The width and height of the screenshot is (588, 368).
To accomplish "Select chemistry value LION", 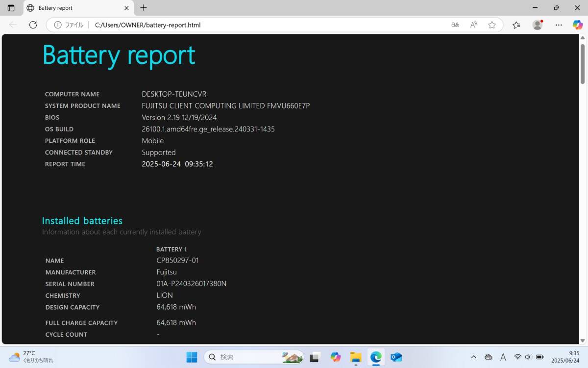I will point(165,296).
